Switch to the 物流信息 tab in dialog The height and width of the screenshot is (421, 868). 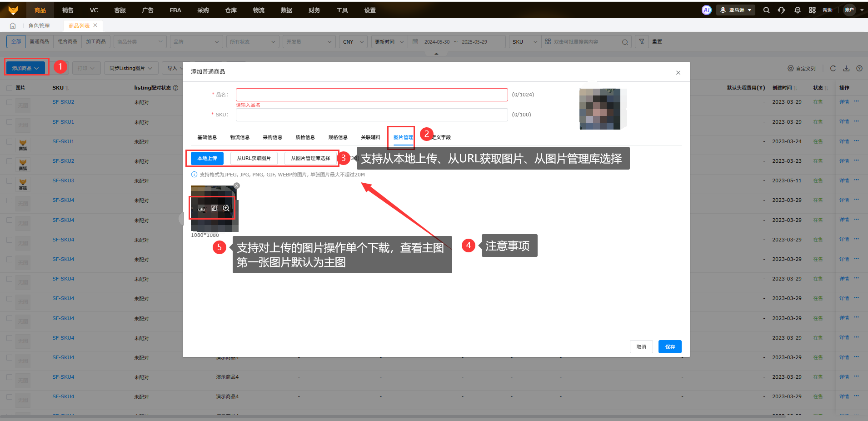pos(240,137)
